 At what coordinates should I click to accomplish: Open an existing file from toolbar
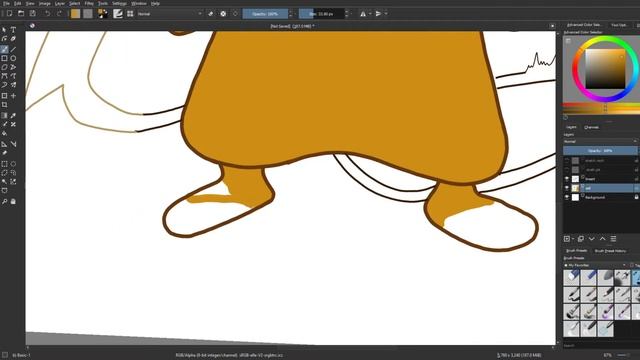[x=21, y=13]
